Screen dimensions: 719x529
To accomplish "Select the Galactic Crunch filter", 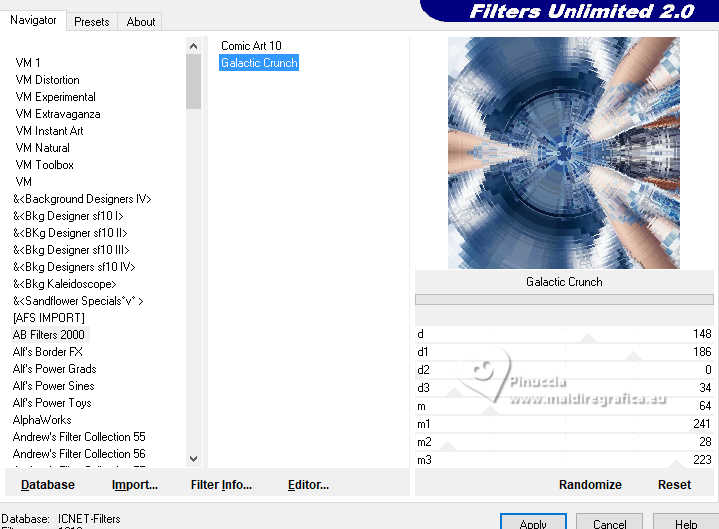I will (x=259, y=63).
